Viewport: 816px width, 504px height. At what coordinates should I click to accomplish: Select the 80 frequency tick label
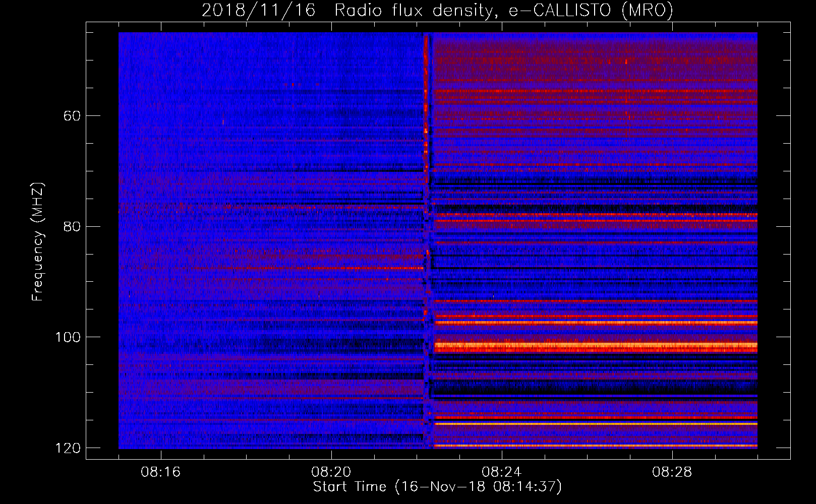[x=72, y=226]
